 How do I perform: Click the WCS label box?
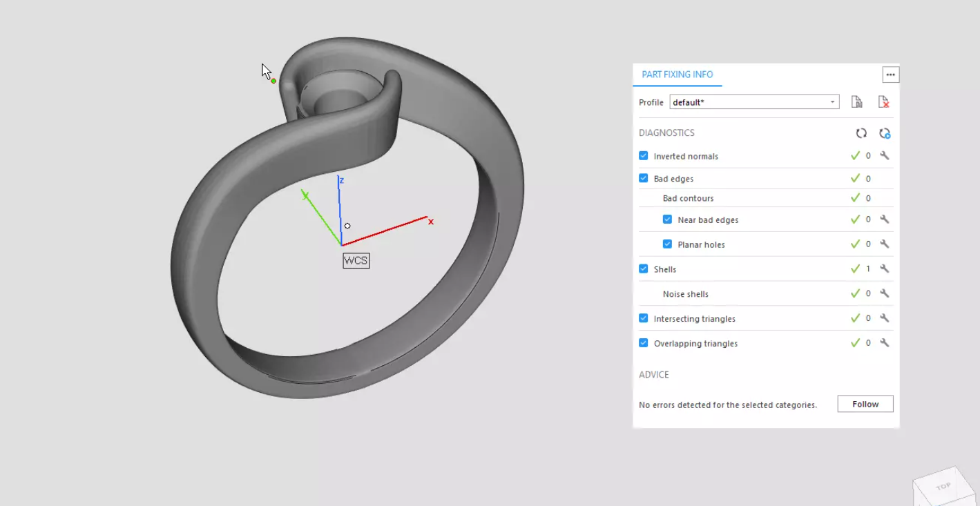[356, 260]
